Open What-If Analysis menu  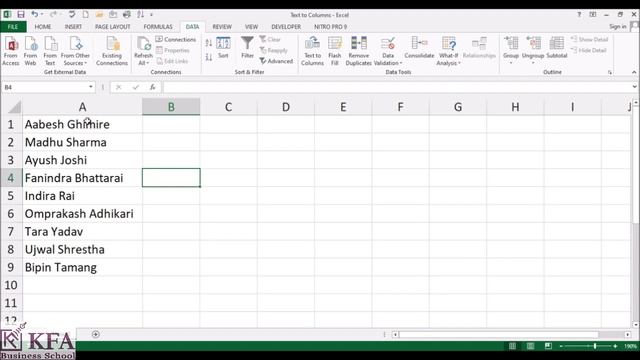click(449, 51)
